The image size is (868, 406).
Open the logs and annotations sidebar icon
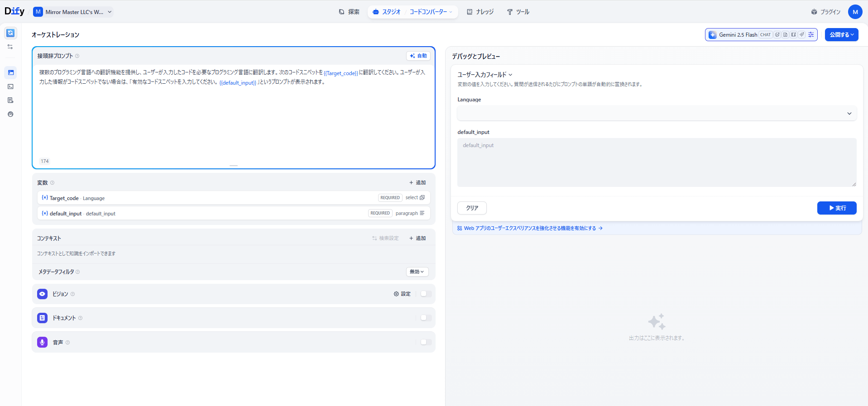coord(11,100)
